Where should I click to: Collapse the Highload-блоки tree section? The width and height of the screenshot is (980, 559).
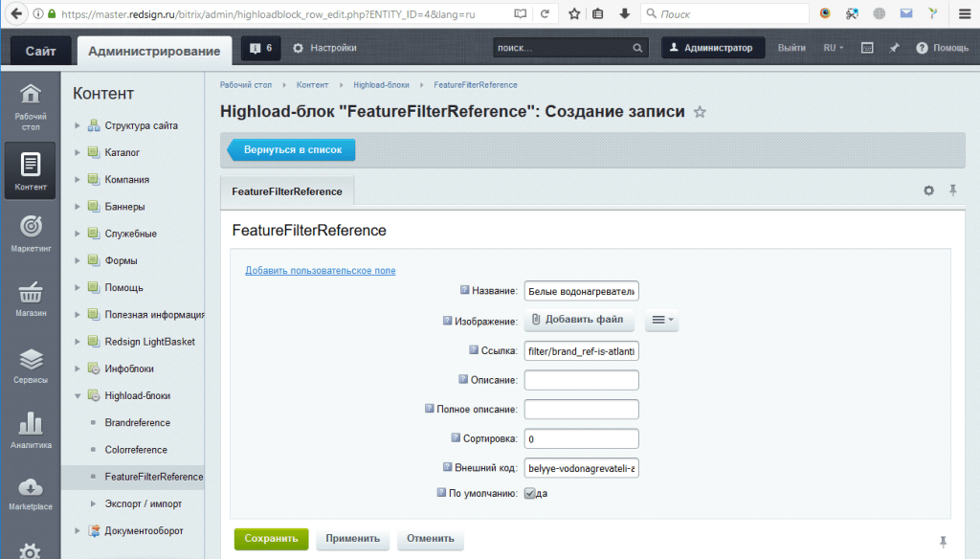coord(78,395)
